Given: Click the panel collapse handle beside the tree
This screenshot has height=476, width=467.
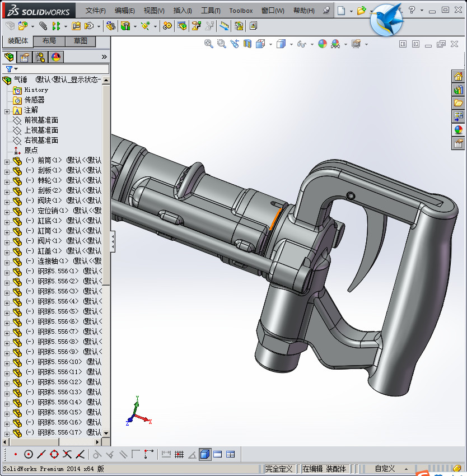Looking at the screenshot, I should (x=113, y=241).
